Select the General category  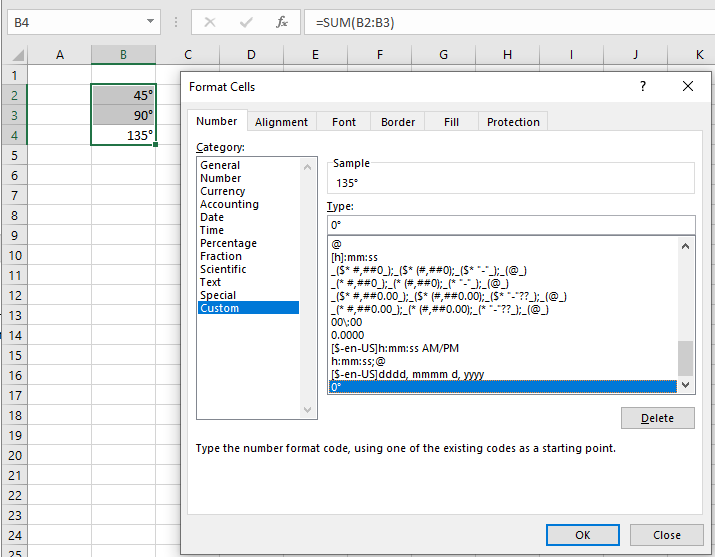[x=249, y=165]
